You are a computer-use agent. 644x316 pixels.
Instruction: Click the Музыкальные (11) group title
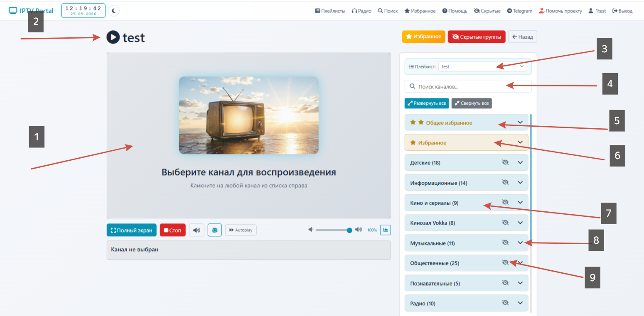coord(432,243)
